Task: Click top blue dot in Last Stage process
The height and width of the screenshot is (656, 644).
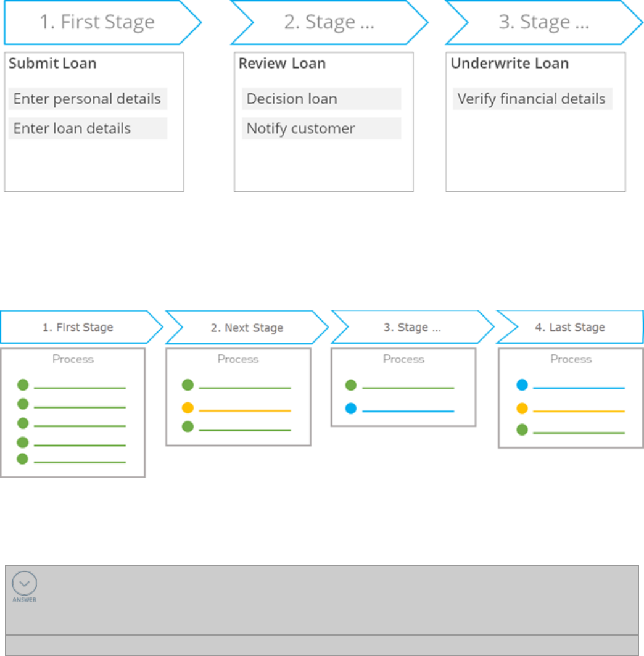Action: point(522,385)
